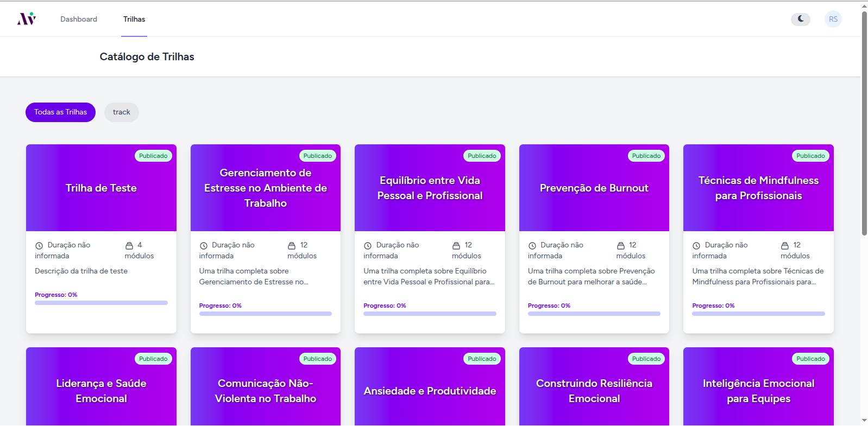Image resolution: width=868 pixels, height=426 pixels.
Task: Select the Todas as Trilhas filter
Action: 60,112
